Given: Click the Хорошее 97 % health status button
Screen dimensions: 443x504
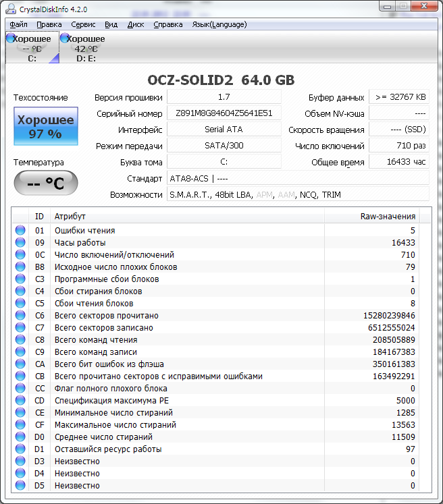Looking at the screenshot, I should [46, 126].
